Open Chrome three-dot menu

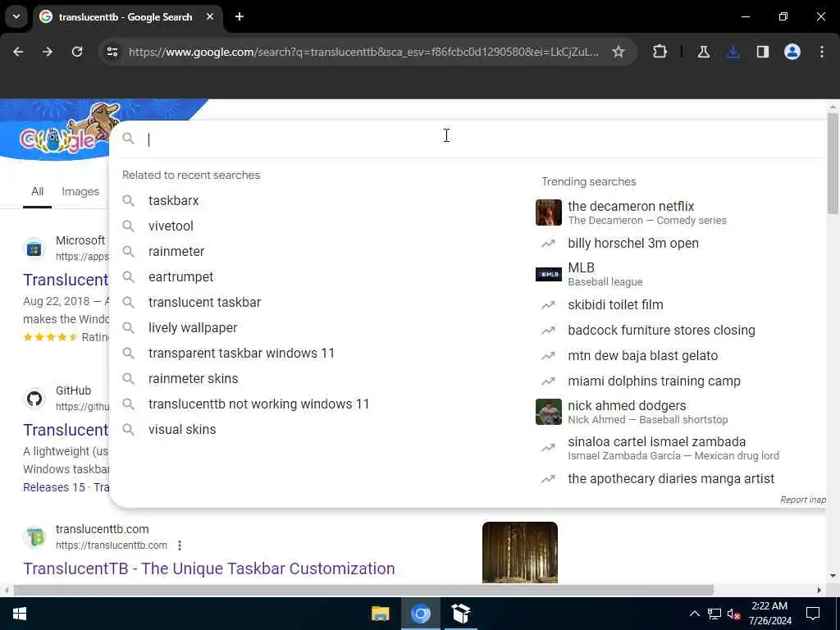point(822,52)
